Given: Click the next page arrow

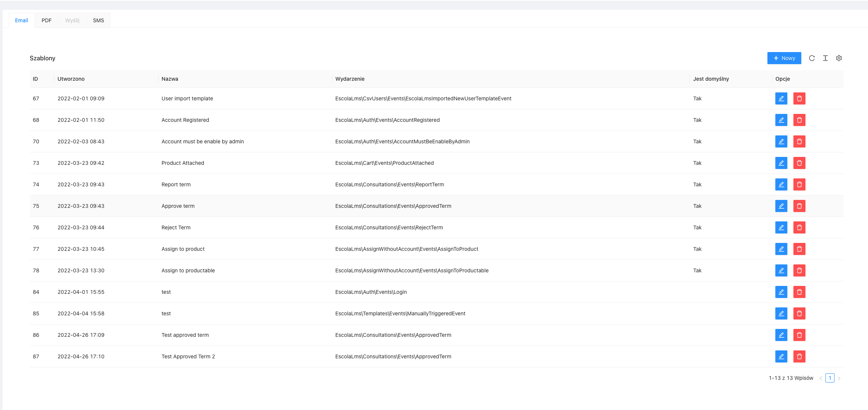Looking at the screenshot, I should [x=839, y=378].
